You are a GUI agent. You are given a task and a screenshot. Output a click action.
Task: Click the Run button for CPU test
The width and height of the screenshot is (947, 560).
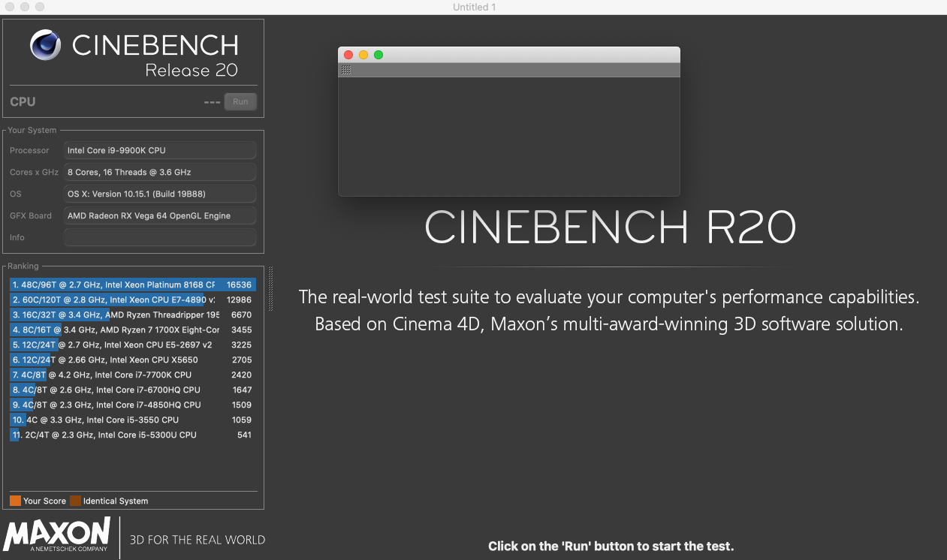(x=240, y=101)
